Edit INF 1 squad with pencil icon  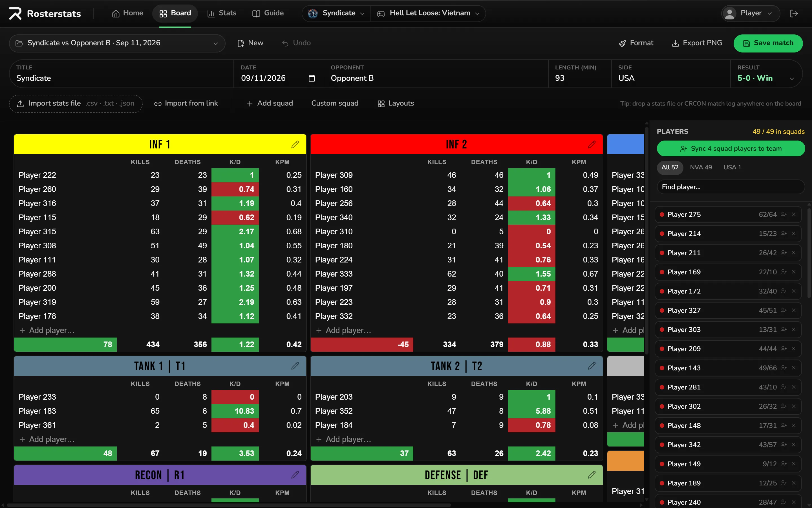295,144
